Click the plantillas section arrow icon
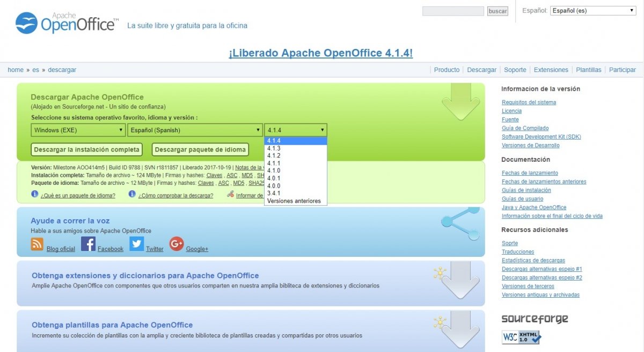The height and width of the screenshot is (352, 644). 460,331
